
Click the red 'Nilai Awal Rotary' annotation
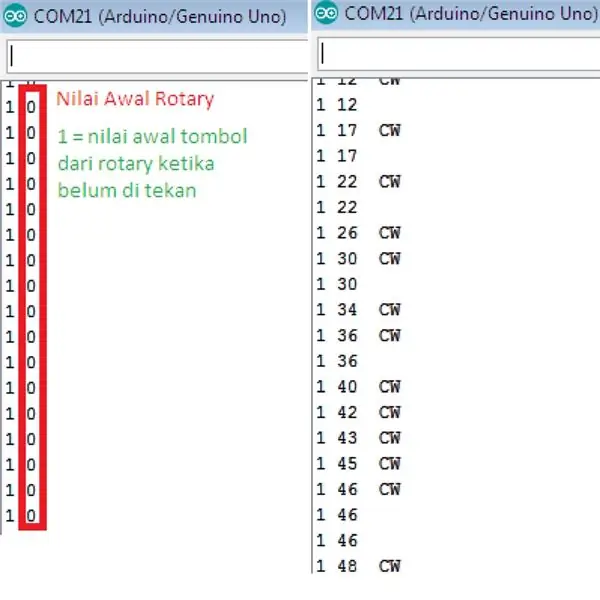tap(135, 99)
